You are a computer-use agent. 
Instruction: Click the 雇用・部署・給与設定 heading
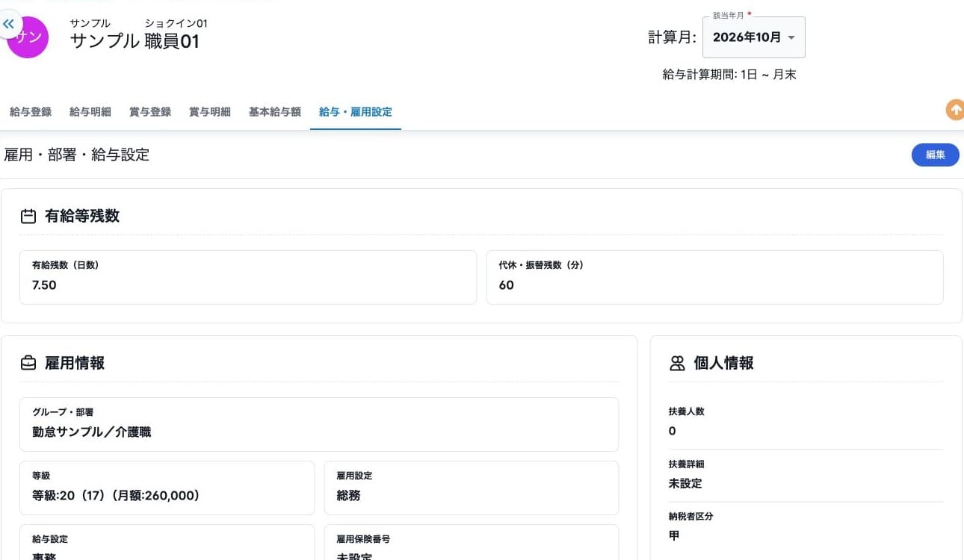coord(77,155)
